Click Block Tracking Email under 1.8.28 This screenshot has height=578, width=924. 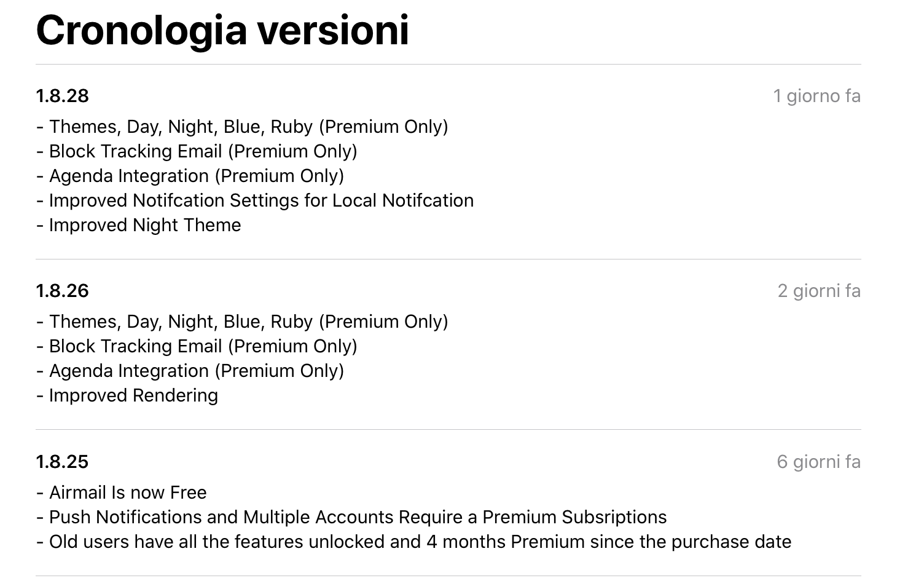point(197,151)
